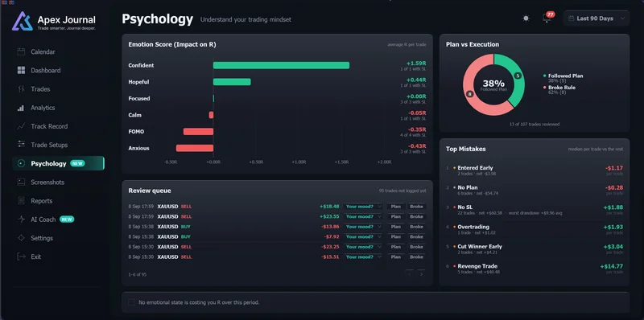Viewport: 644px width, 320px height.
Task: Open notifications bell with 77 badge
Action: tap(547, 18)
